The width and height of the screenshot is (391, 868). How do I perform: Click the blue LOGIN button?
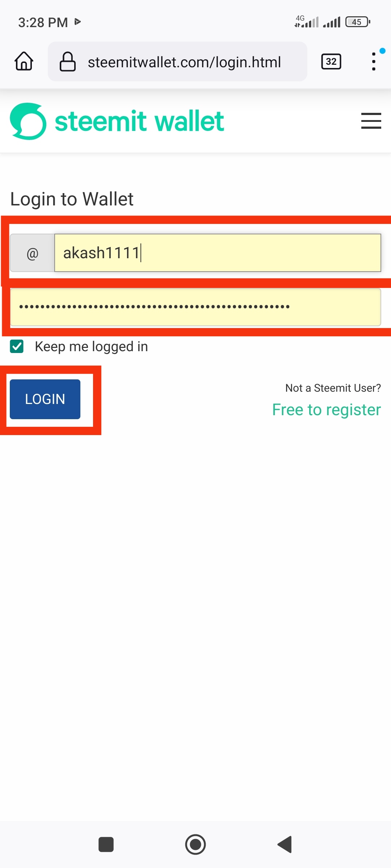pyautogui.click(x=45, y=399)
